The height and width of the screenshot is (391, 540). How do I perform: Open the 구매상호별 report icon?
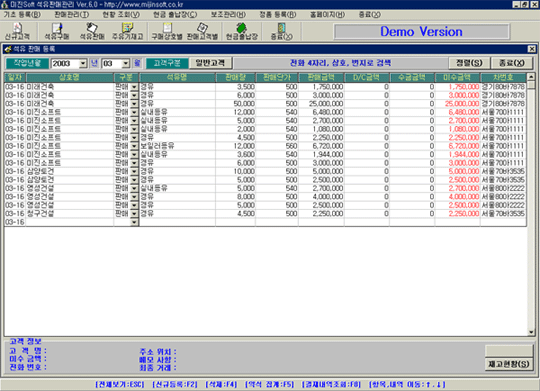167,31
